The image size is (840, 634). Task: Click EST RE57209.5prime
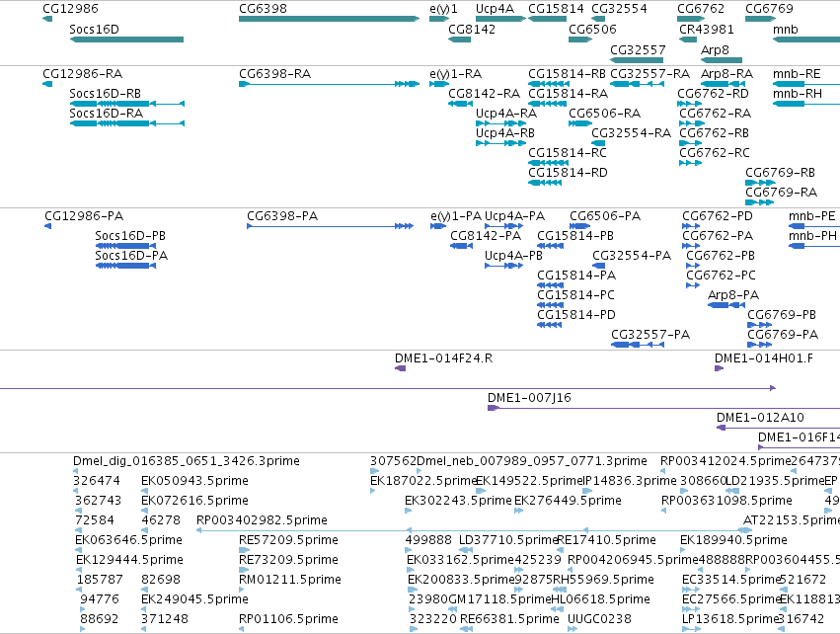click(289, 540)
